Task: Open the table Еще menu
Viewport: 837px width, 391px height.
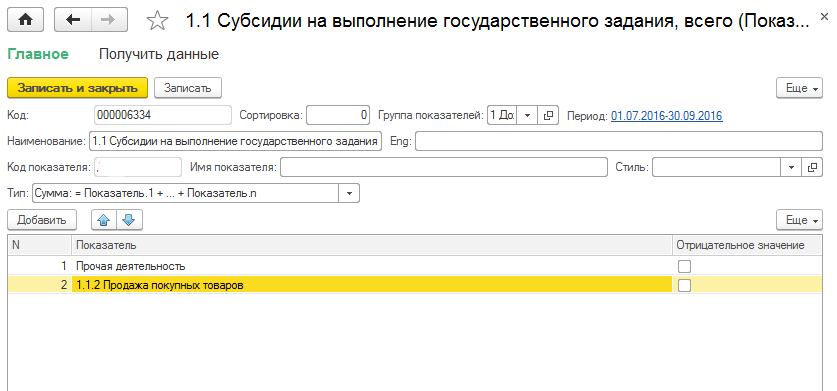Action: (x=800, y=220)
